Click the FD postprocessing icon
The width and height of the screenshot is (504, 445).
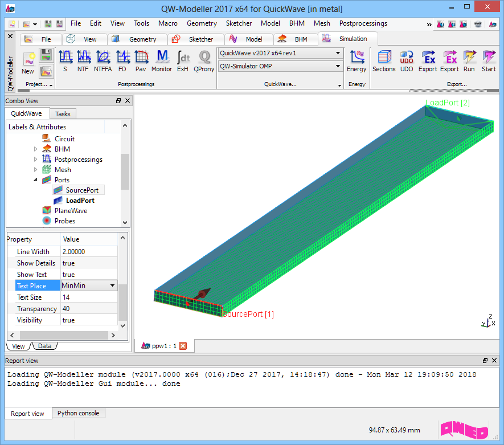tap(122, 60)
